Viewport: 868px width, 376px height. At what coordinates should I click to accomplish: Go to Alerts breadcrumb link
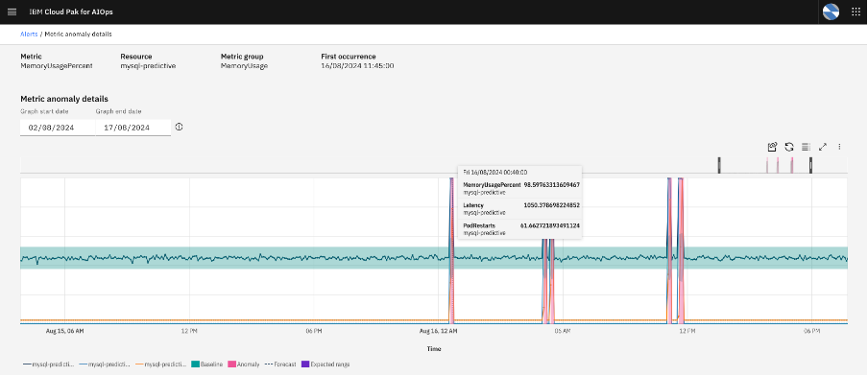point(29,34)
